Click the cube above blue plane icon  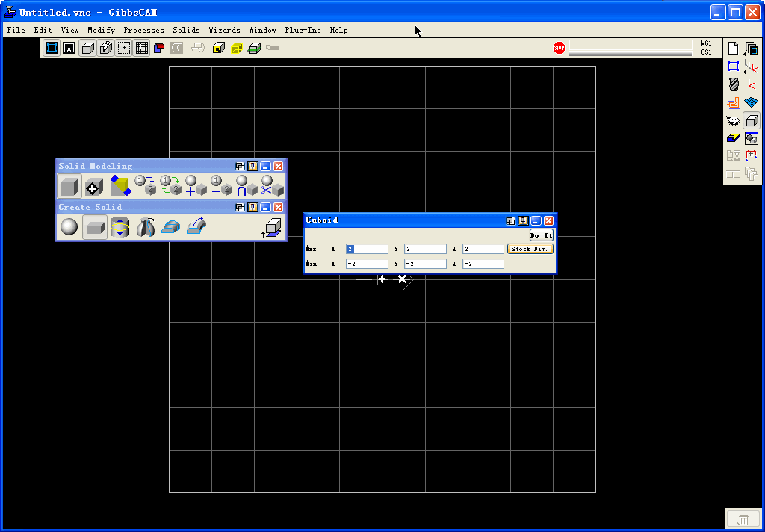click(x=272, y=228)
